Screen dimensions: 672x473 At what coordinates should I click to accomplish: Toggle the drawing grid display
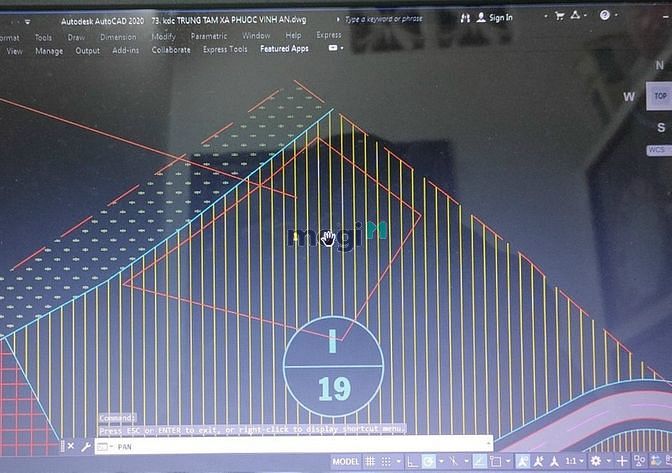[370, 461]
